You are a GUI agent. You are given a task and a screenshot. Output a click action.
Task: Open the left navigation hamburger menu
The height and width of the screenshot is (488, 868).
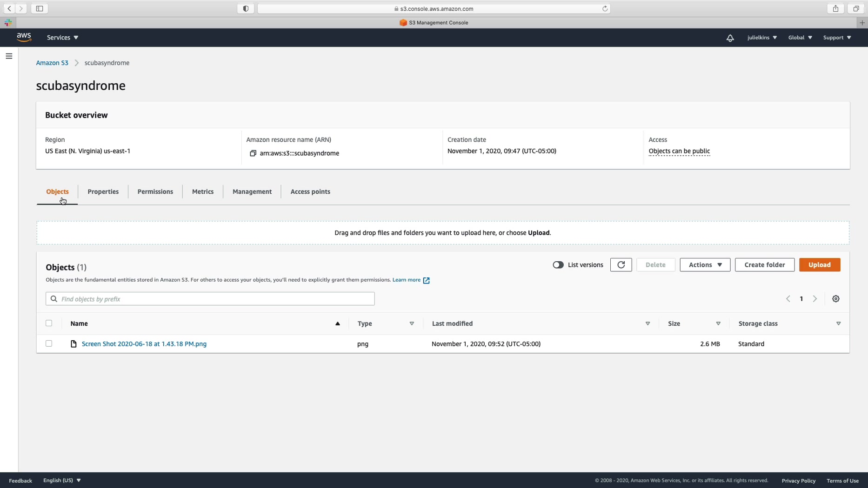(9, 56)
